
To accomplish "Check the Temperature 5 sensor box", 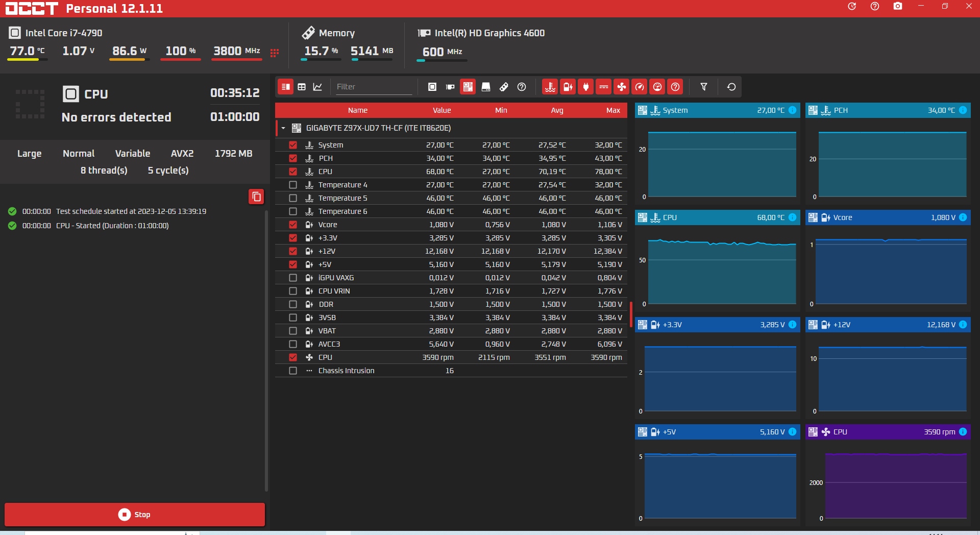I will [x=293, y=198].
